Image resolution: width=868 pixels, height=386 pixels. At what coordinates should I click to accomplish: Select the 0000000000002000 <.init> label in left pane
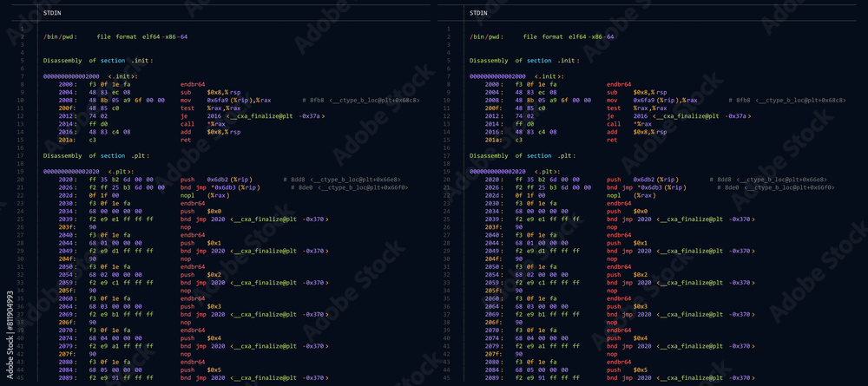90,76
